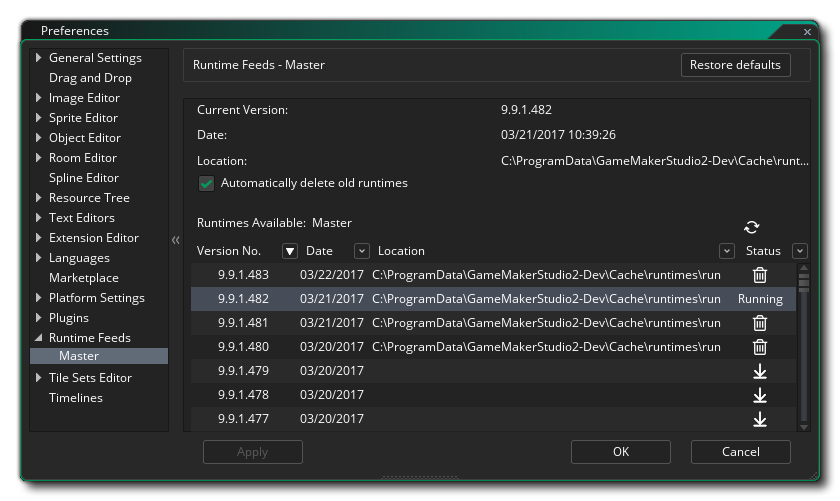
Task: Select Marketplace in preferences list
Action: coord(84,278)
